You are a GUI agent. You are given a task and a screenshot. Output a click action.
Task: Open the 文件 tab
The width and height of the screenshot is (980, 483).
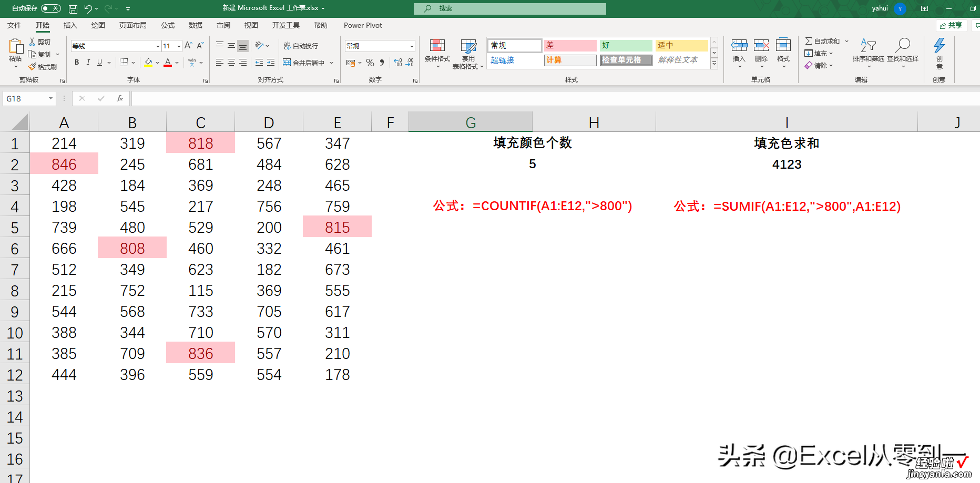pyautogui.click(x=14, y=25)
